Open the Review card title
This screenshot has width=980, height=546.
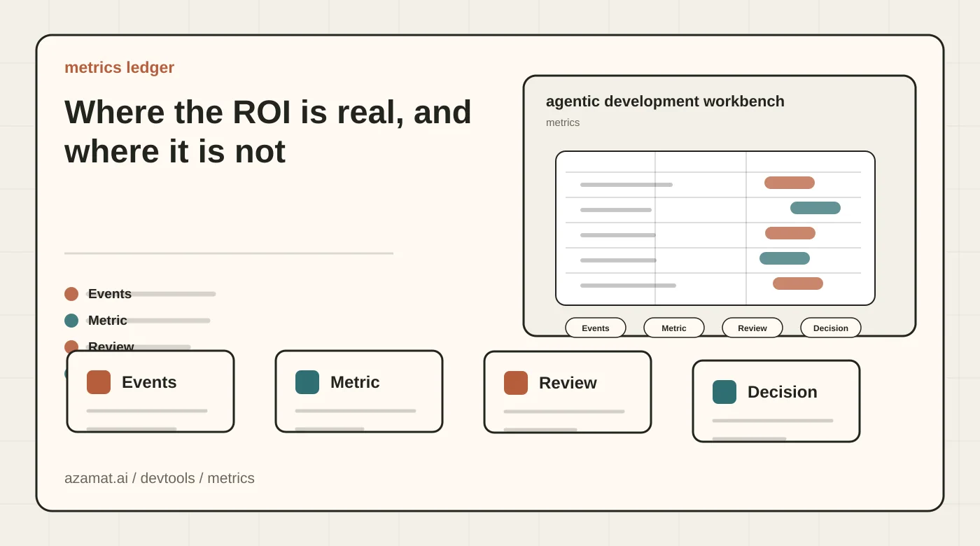coord(568,383)
